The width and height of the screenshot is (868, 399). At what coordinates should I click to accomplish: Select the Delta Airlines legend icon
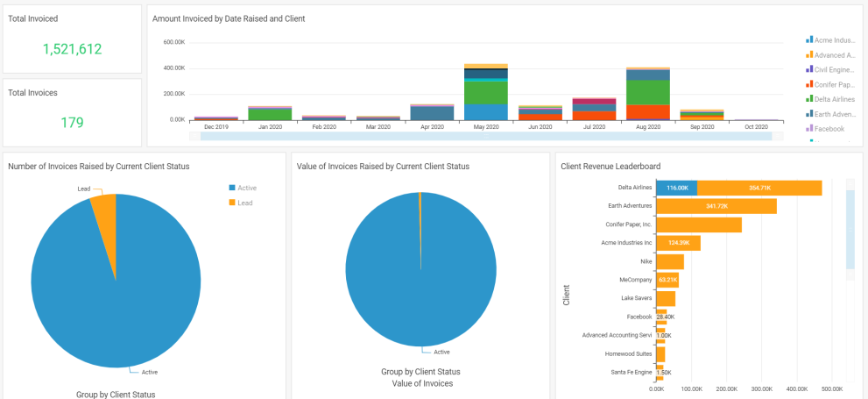[x=809, y=99]
